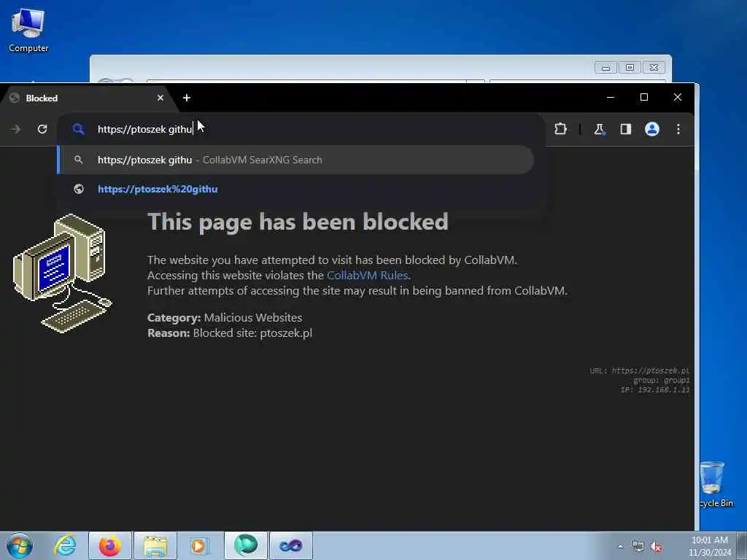
Task: Close the browser window
Action: coord(678,97)
